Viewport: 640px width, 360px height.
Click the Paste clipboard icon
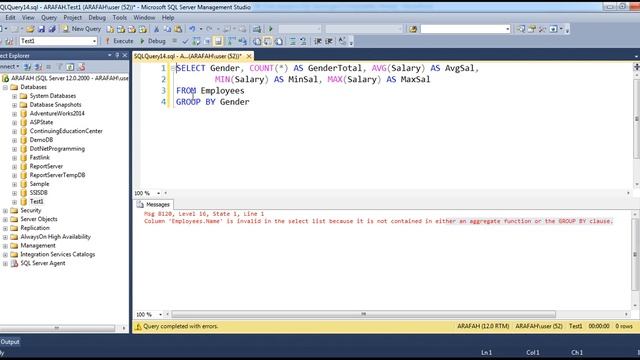pyautogui.click(x=178, y=29)
